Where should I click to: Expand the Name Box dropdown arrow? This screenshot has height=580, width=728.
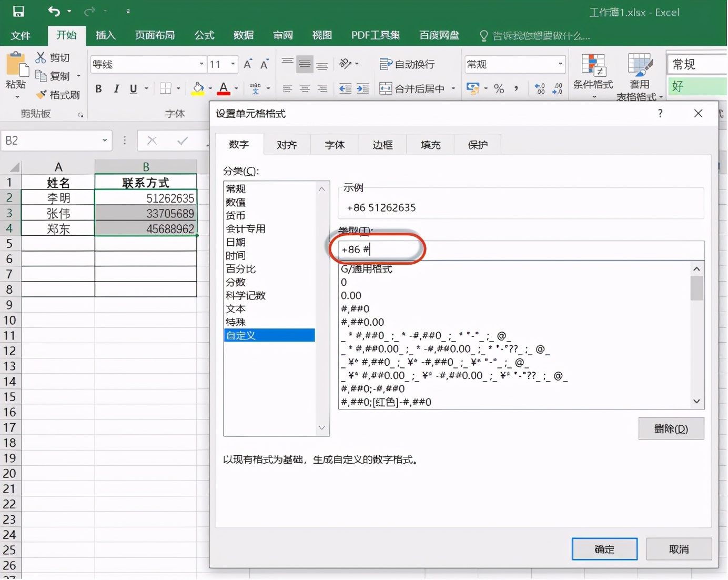105,141
